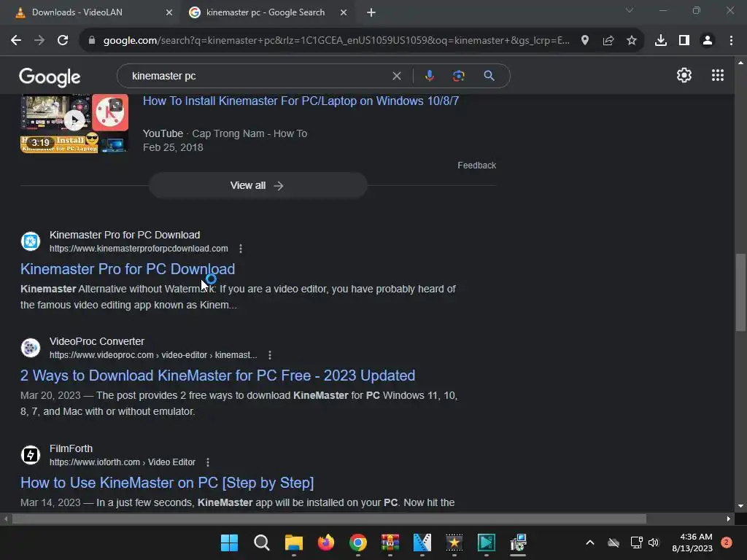Open Google quick settings gear
The image size is (747, 560).
click(x=684, y=75)
